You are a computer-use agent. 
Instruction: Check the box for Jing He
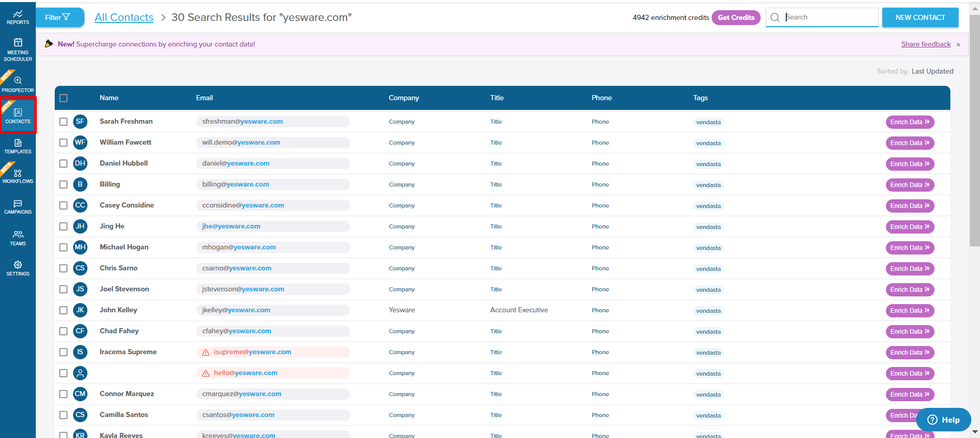click(x=63, y=226)
